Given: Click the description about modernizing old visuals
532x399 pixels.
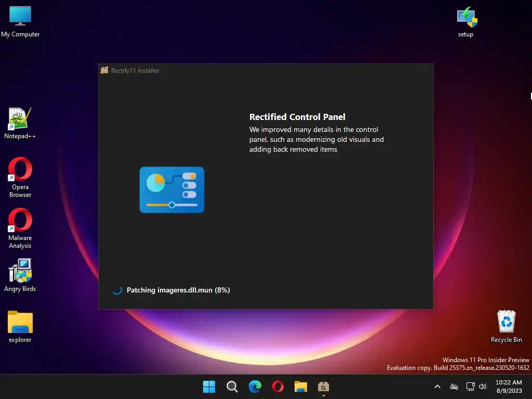Looking at the screenshot, I should point(316,139).
